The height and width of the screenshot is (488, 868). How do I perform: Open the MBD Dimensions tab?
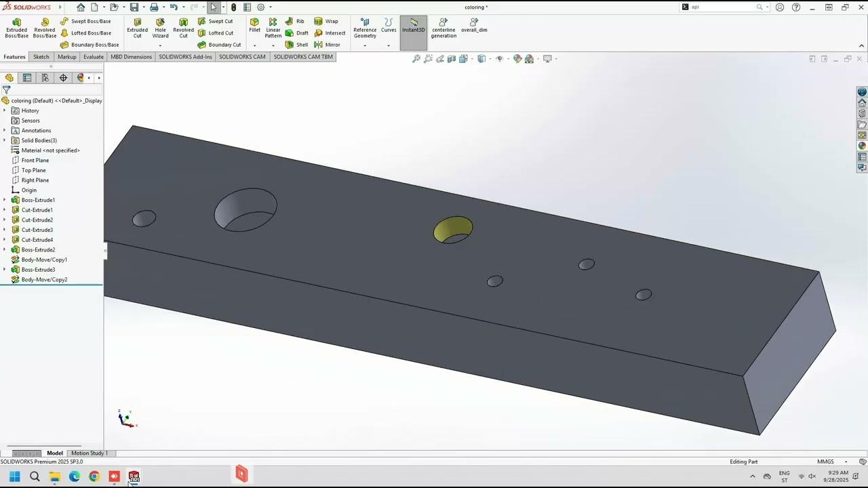(131, 57)
